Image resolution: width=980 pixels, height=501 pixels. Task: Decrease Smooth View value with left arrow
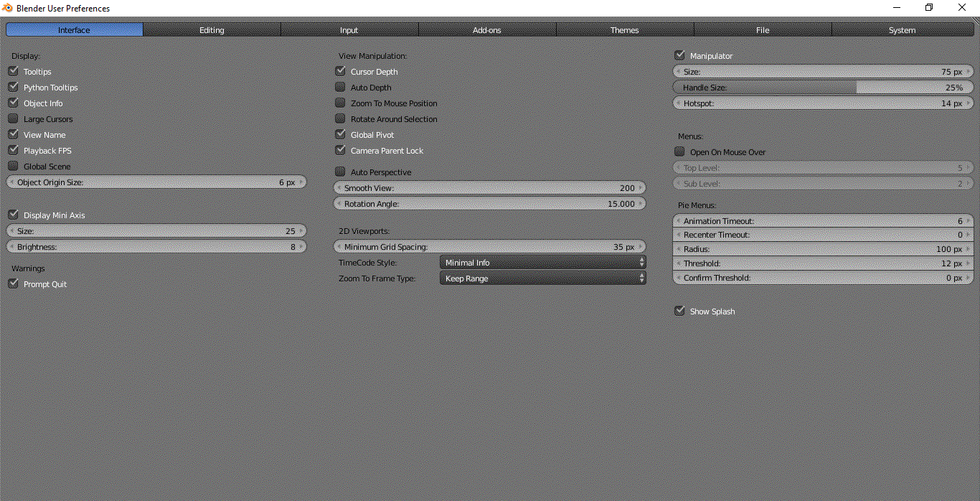point(339,188)
